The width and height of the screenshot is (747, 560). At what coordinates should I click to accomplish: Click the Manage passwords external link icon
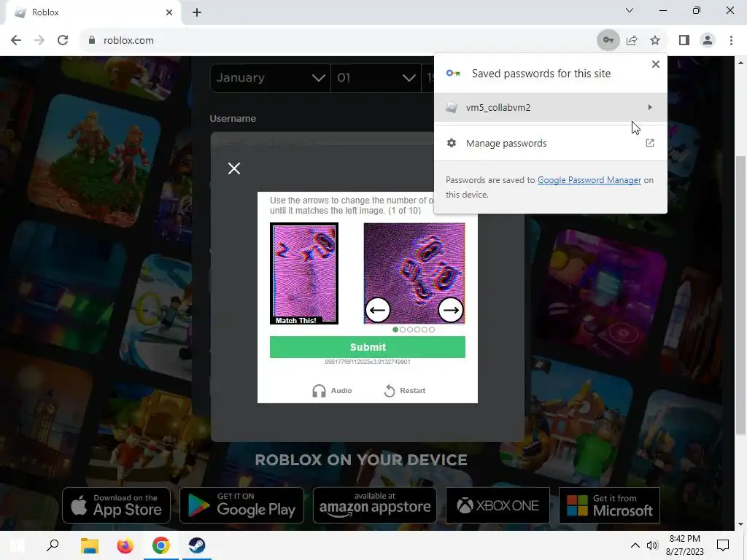[650, 144]
